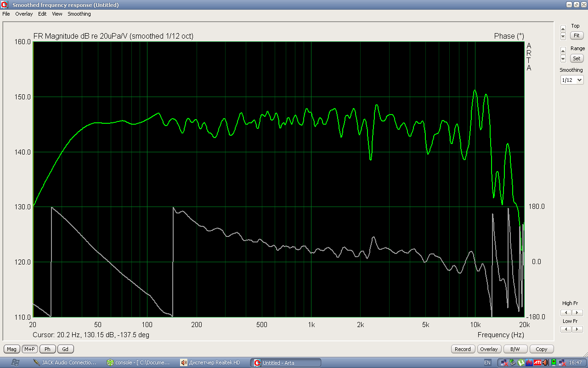Click the cursor readout text
Image resolution: width=588 pixels, height=368 pixels.
point(91,335)
